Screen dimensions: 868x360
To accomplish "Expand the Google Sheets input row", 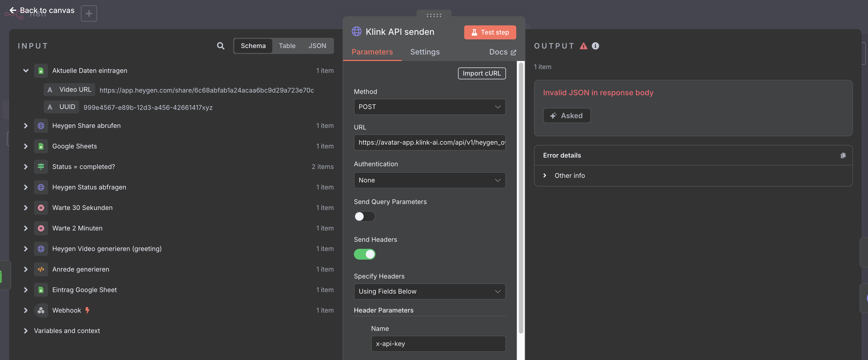I will point(26,146).
